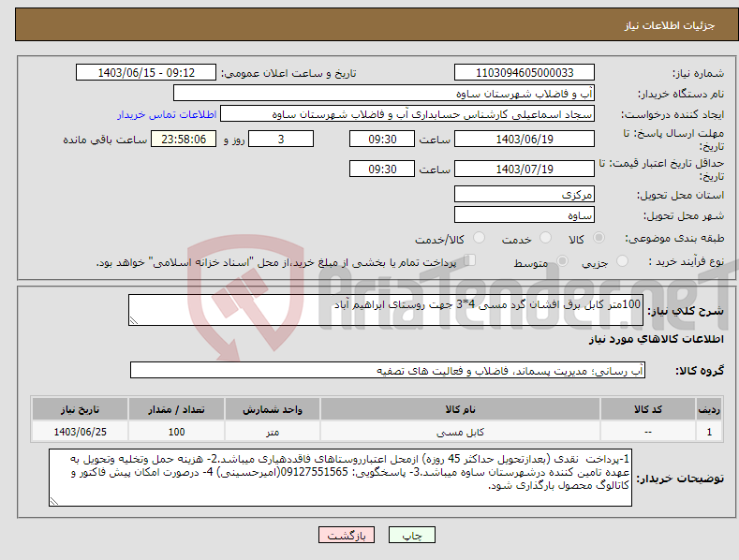The height and width of the screenshot is (560, 739).
Task: Click the buyer organization name field
Action: coord(384,93)
